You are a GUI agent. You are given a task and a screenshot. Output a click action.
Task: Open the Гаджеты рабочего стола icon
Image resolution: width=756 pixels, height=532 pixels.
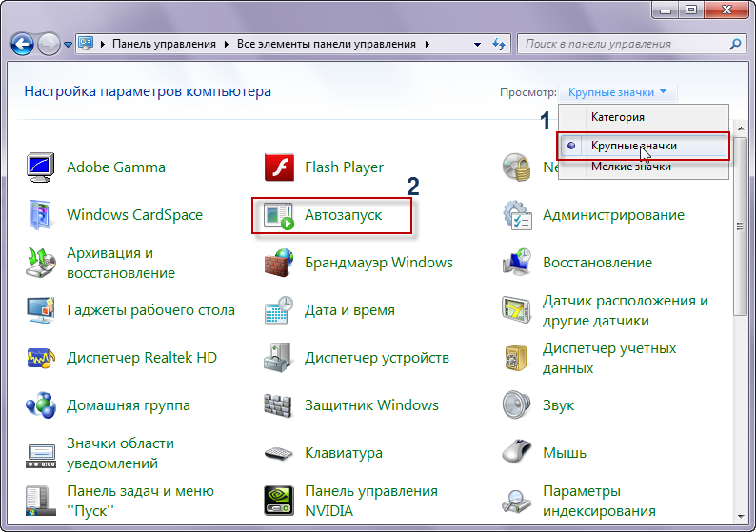pos(40,310)
